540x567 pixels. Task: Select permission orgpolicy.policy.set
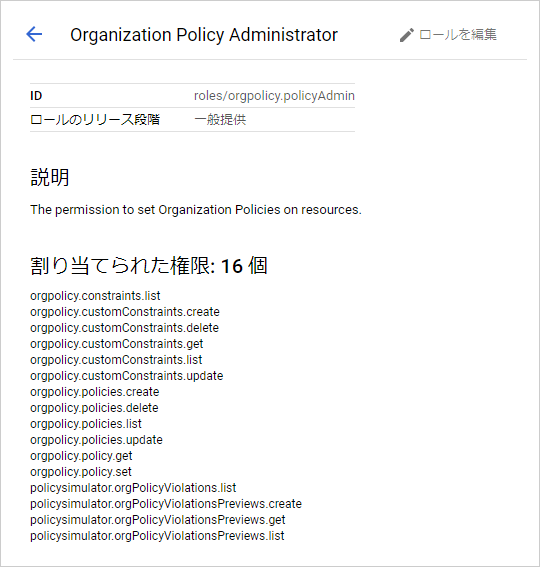[x=81, y=472]
